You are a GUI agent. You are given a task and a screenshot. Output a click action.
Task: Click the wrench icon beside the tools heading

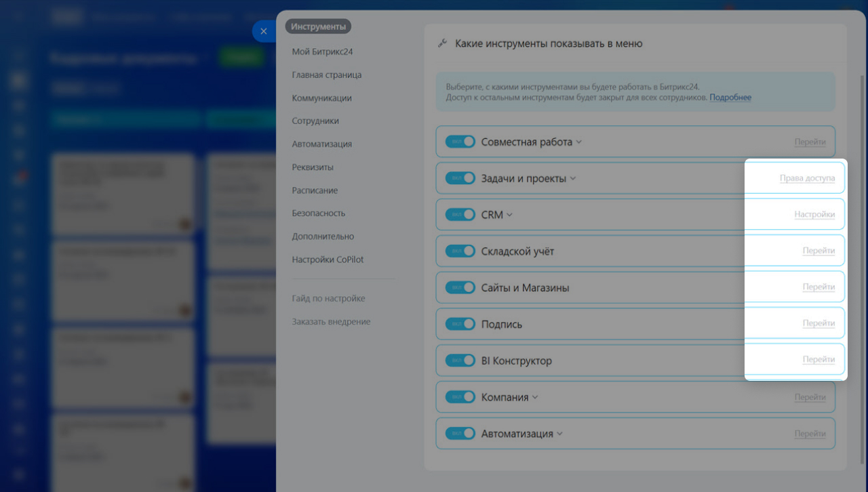(442, 43)
